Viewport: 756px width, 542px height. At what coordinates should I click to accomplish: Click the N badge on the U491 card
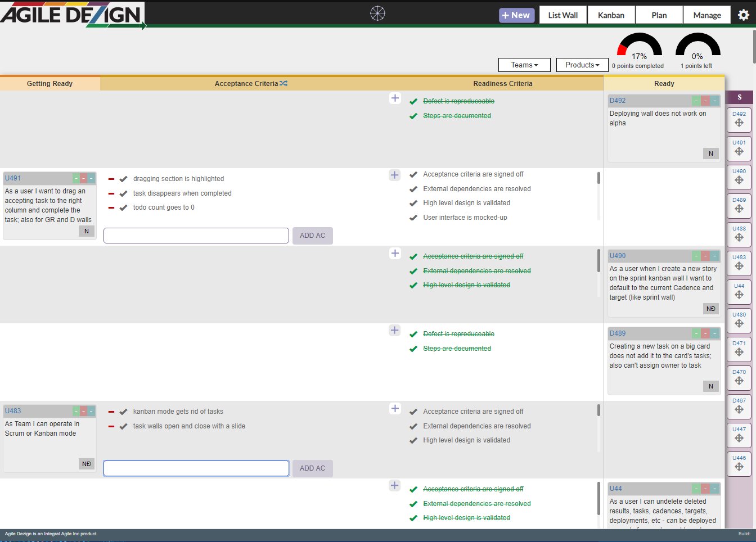[87, 231]
